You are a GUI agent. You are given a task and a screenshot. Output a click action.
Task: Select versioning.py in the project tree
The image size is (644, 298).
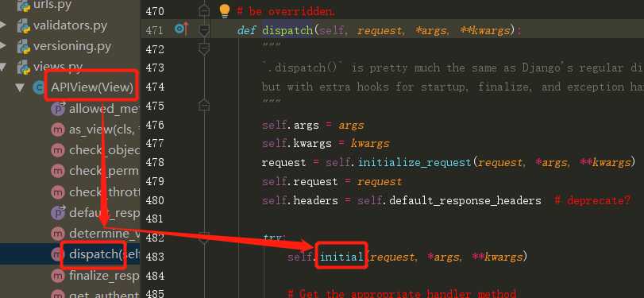(x=72, y=46)
